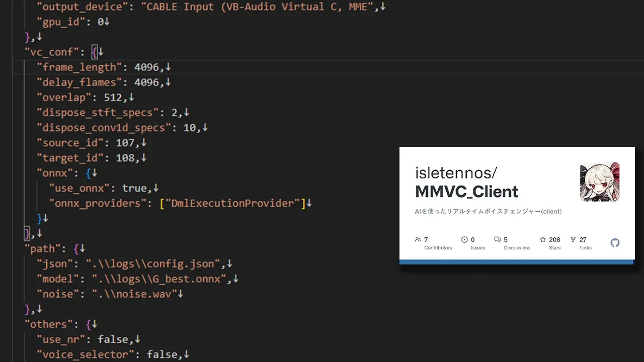Click the Discussions speech bubble icon
Screen dimensions: 644x362
498,240
